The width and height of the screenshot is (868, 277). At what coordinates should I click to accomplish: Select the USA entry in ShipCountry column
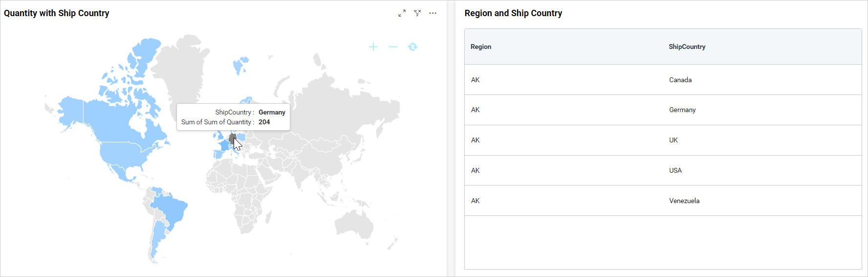(x=675, y=171)
